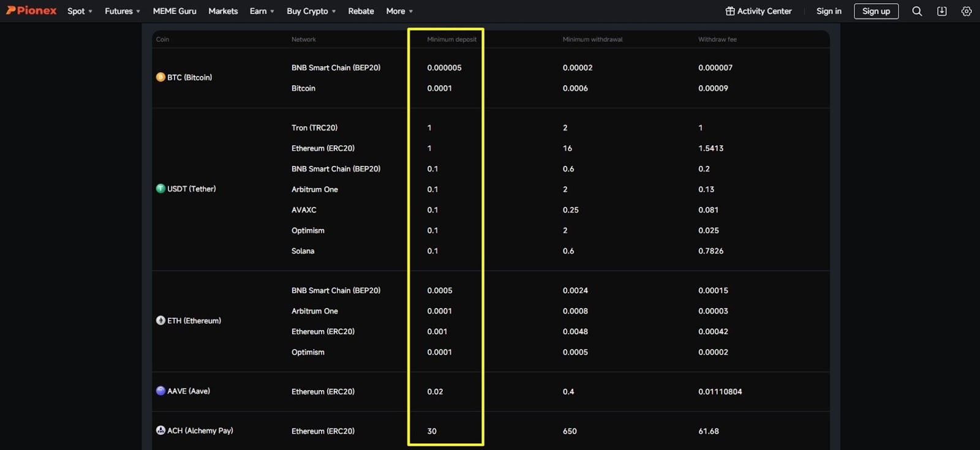This screenshot has width=980, height=450.
Task: Click ACH minimum withdrawal 650
Action: (570, 431)
